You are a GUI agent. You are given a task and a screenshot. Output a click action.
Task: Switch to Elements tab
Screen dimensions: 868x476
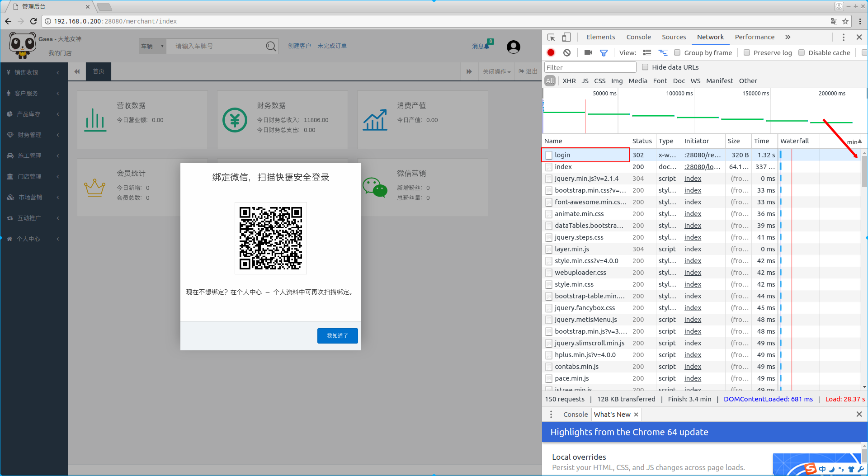click(600, 37)
